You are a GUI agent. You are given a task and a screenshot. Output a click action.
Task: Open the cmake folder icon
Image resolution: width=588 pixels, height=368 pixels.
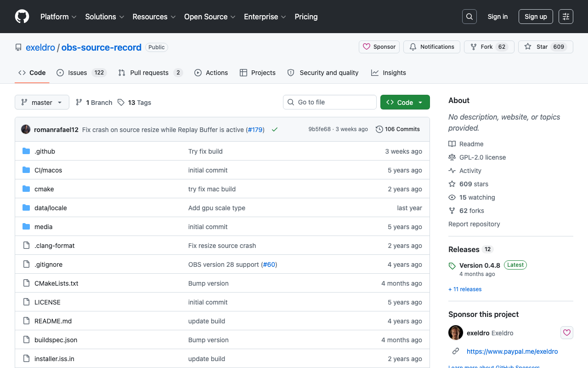pyautogui.click(x=26, y=189)
